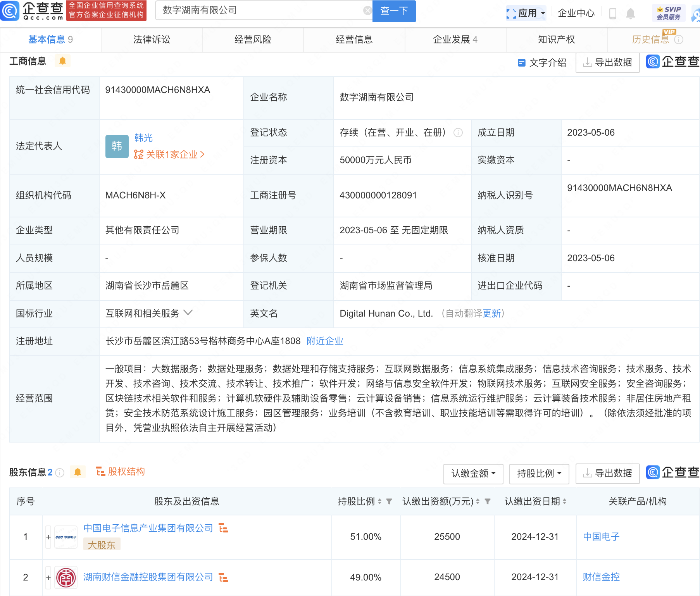700x596 pixels.
Task: Expand the 互联网和相关服务 industry chevron
Action: (x=188, y=312)
